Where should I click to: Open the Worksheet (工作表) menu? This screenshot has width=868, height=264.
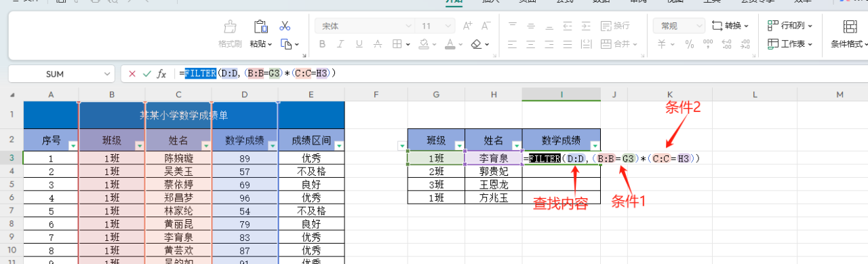click(790, 44)
